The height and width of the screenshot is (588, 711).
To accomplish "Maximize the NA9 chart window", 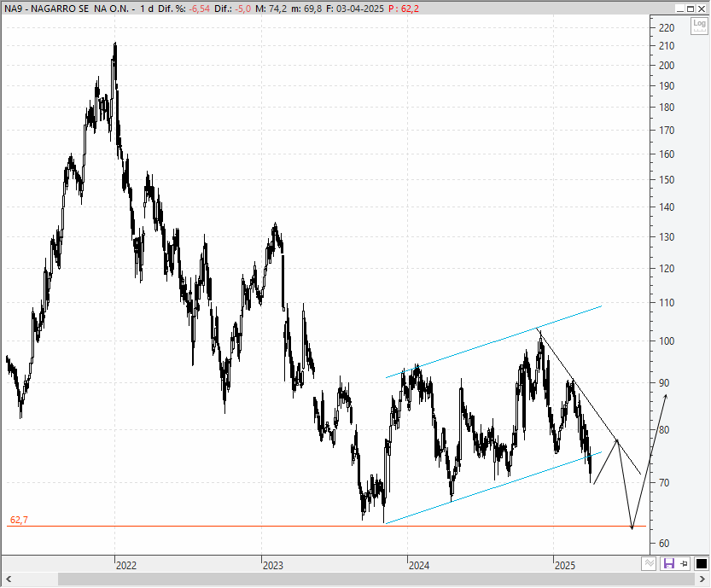I will click(x=691, y=9).
